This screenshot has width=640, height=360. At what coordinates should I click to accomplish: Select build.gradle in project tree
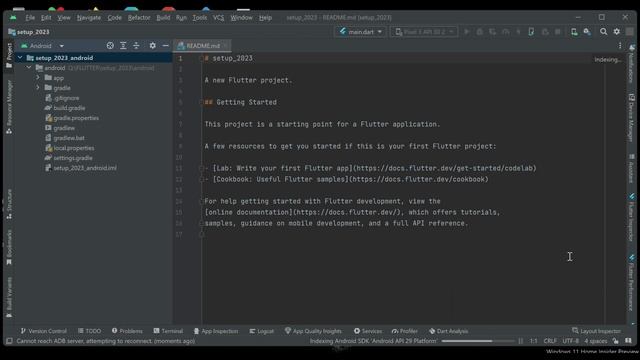[x=65, y=108]
